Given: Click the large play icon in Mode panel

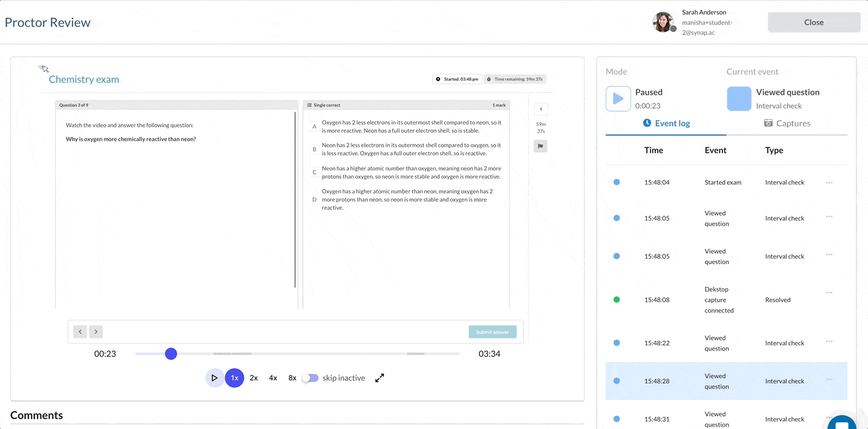Looking at the screenshot, I should tap(618, 98).
